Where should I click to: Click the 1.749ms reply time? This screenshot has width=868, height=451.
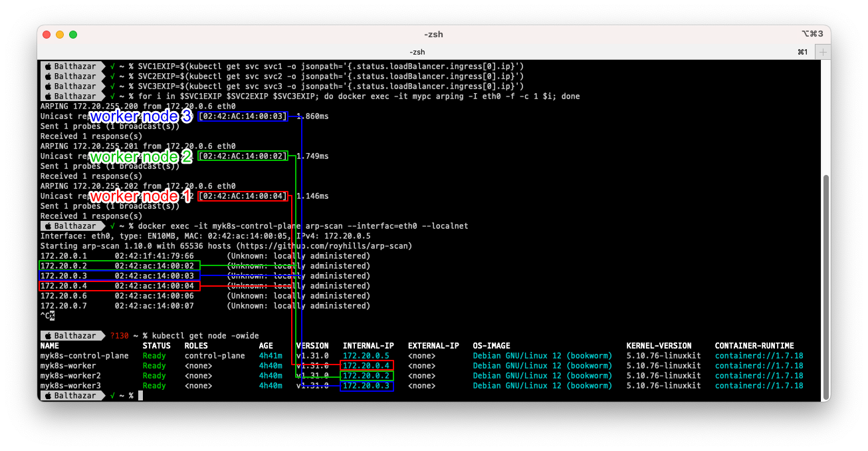312,156
